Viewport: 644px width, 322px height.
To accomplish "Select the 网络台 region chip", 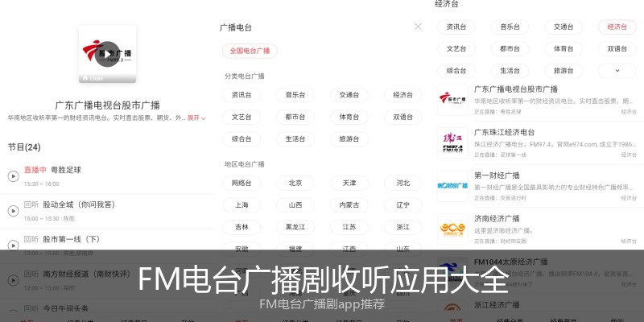I will (x=242, y=184).
